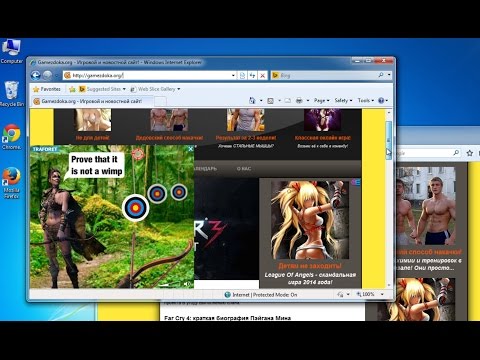The height and width of the screenshot is (360, 480).
Task: Click the shirtless men photo in background window
Action: (x=426, y=206)
